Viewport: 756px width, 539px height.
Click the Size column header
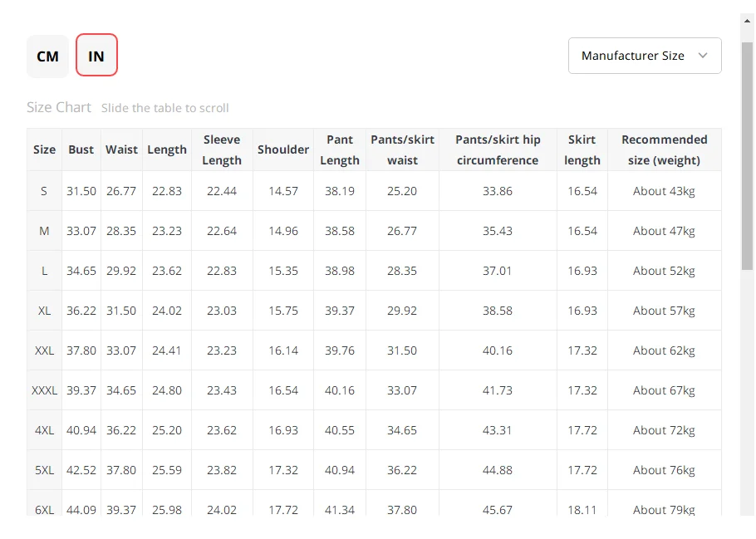pos(44,150)
